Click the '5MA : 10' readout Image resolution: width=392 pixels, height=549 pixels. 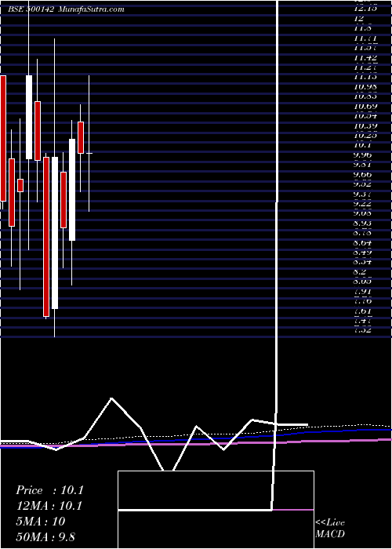41,521
